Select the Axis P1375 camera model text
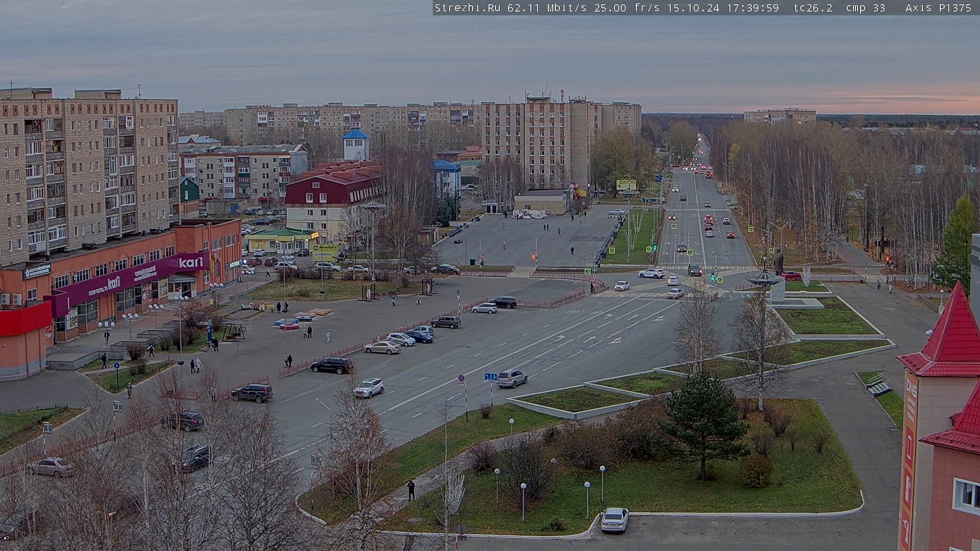 pos(939,8)
